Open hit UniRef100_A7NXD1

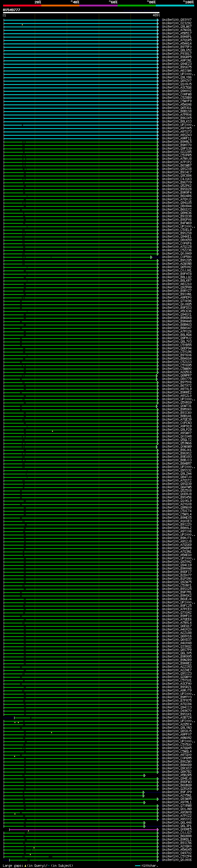tap(176, 30)
